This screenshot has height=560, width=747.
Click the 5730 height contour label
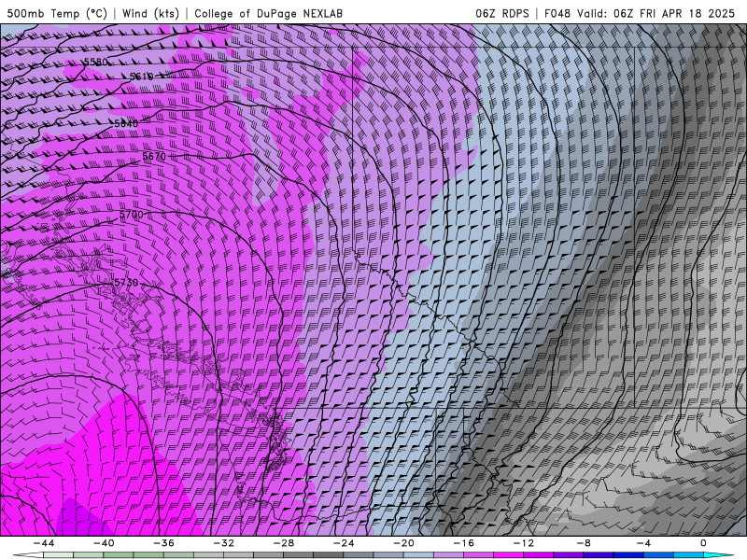126,283
